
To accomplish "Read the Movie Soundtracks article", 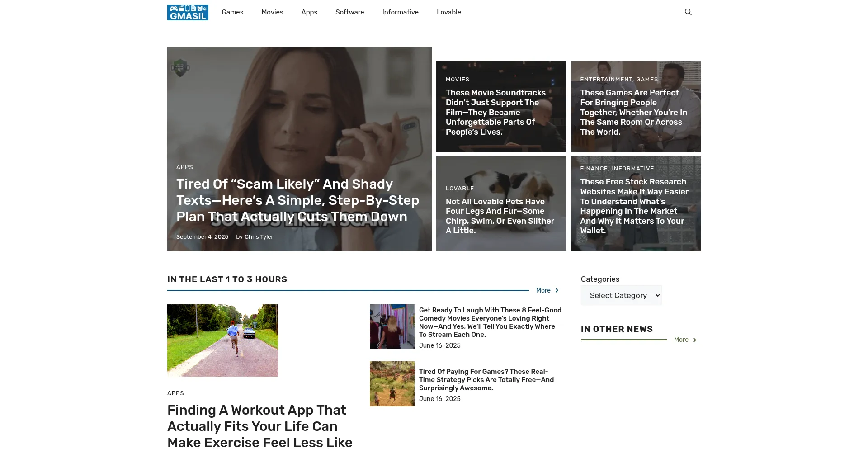I will point(495,112).
